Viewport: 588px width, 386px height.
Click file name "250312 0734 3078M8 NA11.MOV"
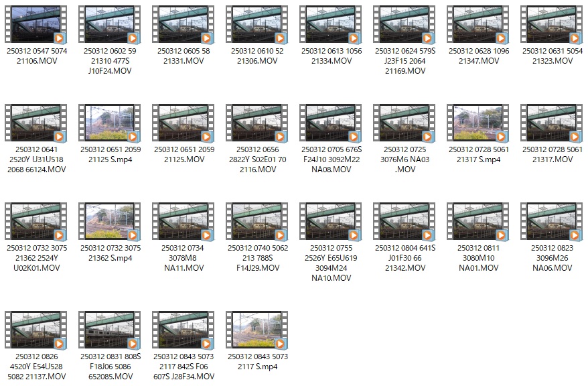pos(183,258)
